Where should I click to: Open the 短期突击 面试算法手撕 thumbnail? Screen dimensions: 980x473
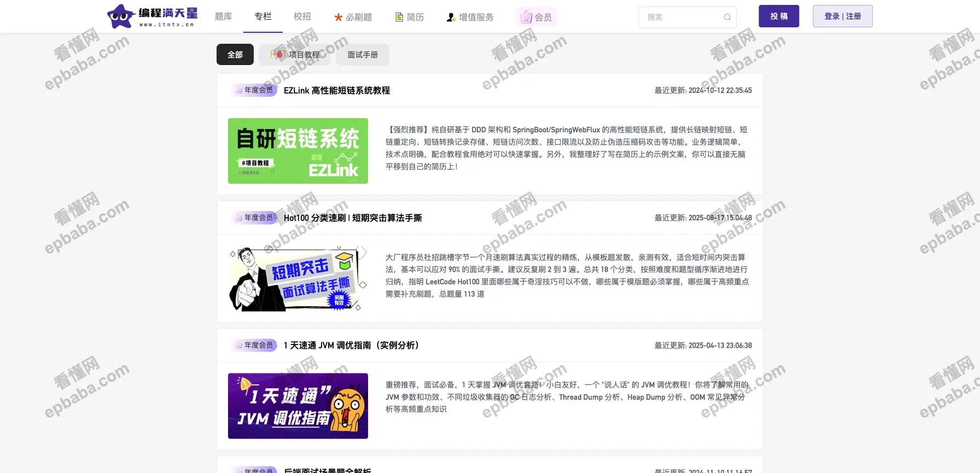[x=298, y=279]
